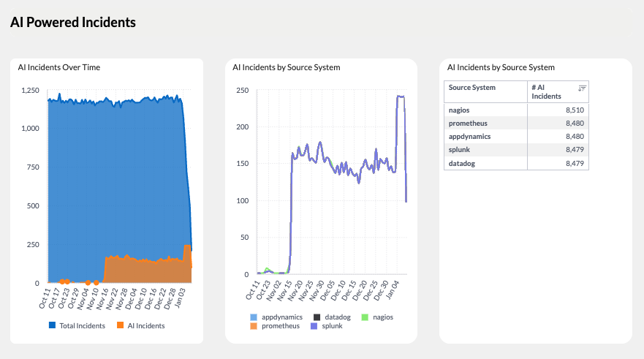Click the Total Incidents legend label
This screenshot has width=644, height=359.
point(82,325)
